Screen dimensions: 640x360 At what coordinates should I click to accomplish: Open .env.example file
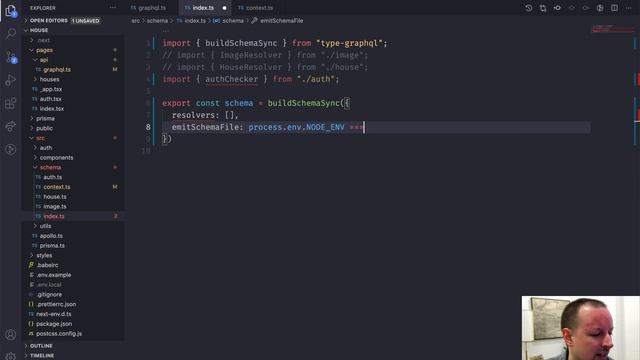tap(53, 275)
